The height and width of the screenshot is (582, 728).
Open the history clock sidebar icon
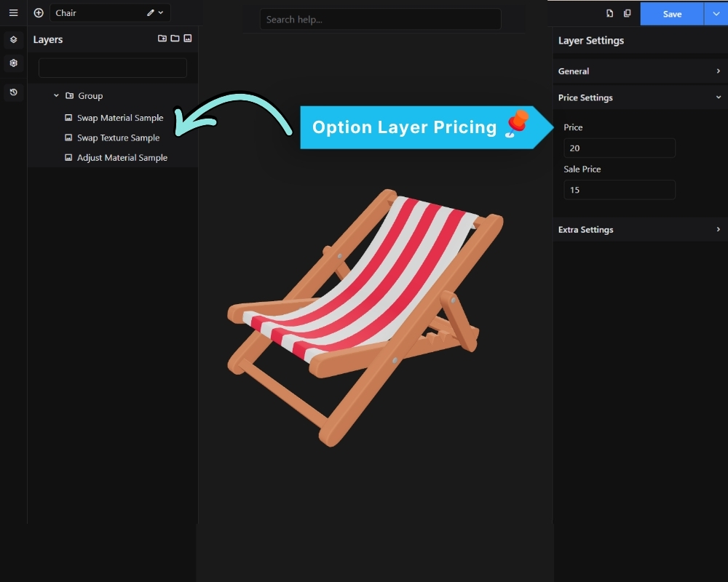[x=13, y=92]
